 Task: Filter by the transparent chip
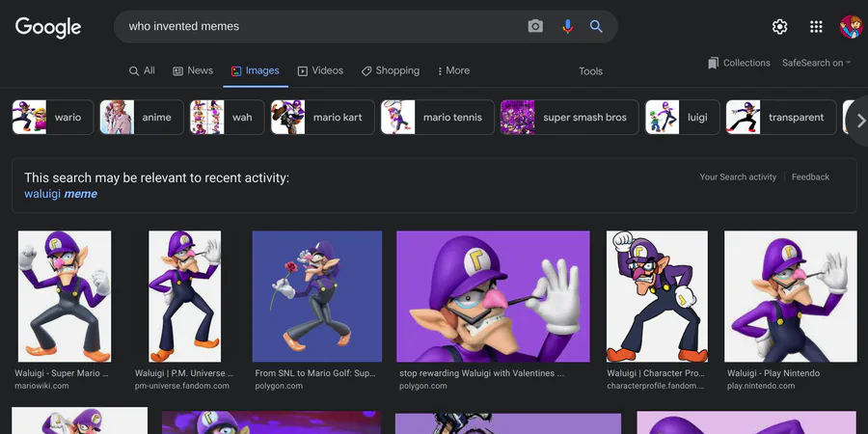coord(781,117)
